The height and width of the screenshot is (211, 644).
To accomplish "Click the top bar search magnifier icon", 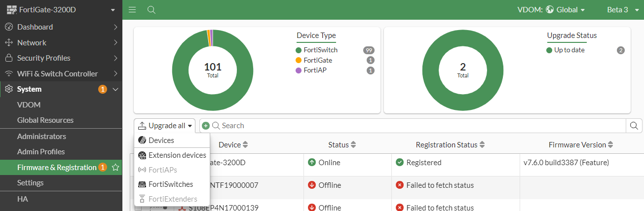I will (x=152, y=10).
